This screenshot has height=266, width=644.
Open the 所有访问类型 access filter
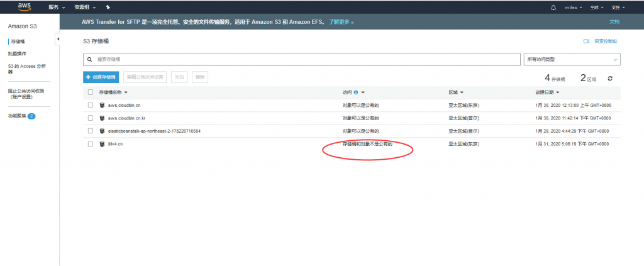click(x=572, y=60)
